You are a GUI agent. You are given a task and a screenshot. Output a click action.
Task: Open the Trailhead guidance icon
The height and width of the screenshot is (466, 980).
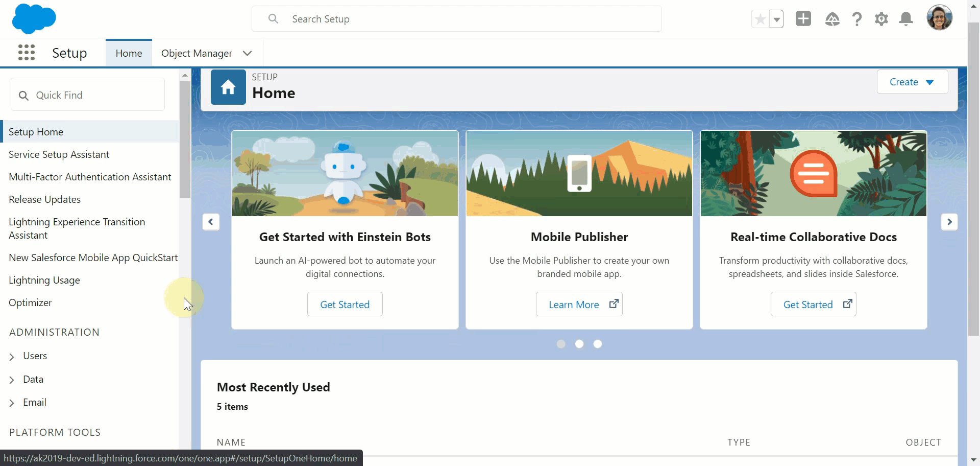832,19
